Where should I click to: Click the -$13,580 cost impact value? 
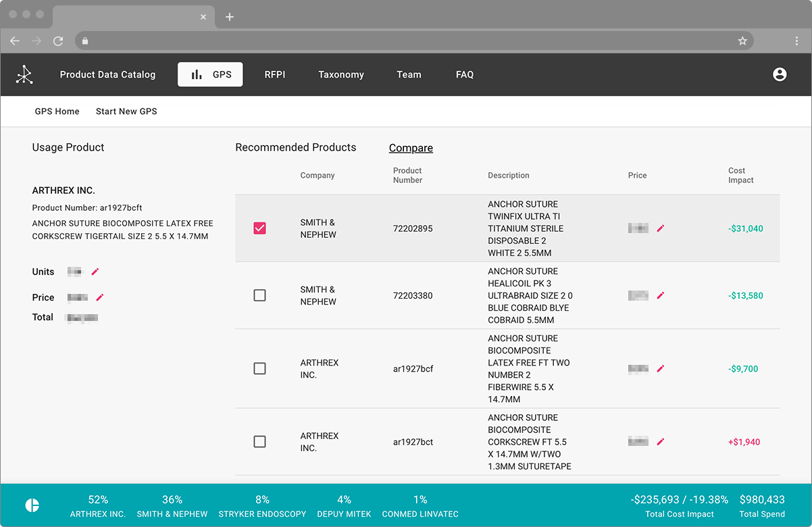click(746, 295)
